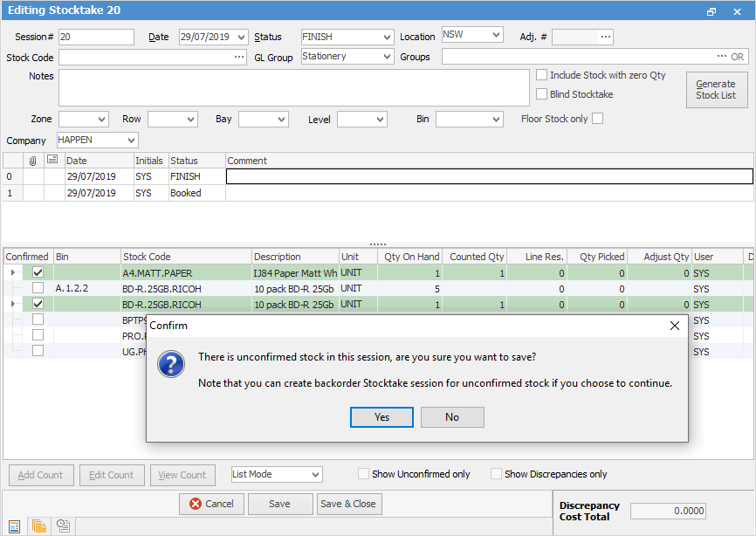
Task: Enable Include Stock with zero Qty
Action: click(542, 76)
